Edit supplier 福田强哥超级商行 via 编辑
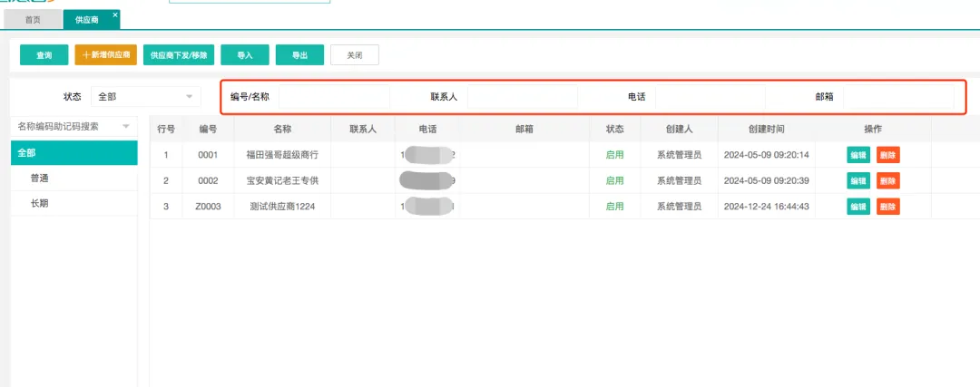Screen dimensions: 980x387 858,155
